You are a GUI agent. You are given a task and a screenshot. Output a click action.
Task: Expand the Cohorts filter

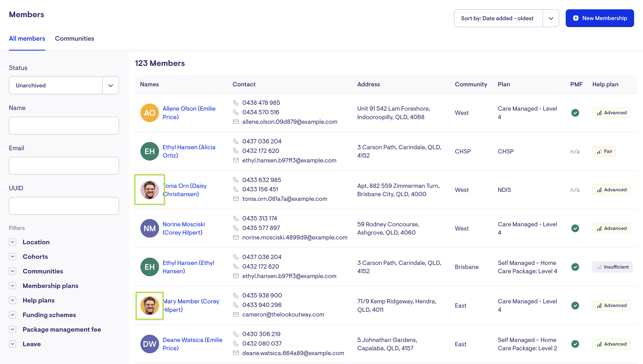[13, 256]
